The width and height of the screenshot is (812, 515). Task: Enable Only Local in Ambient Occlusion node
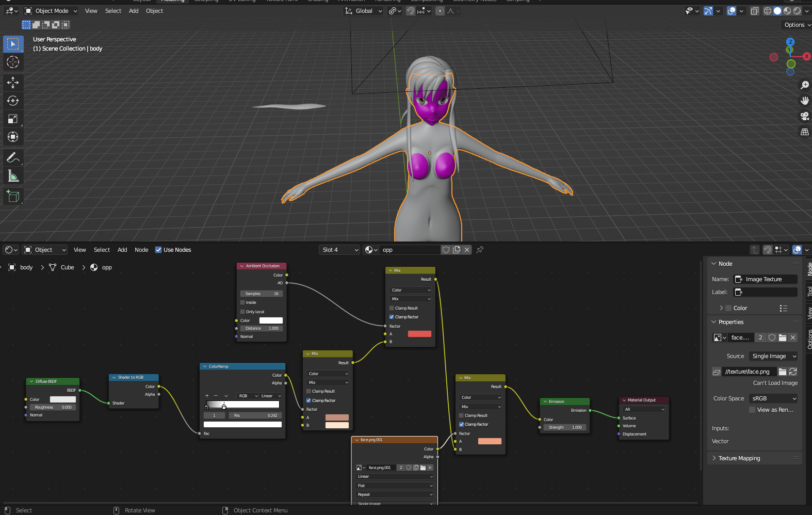(242, 312)
